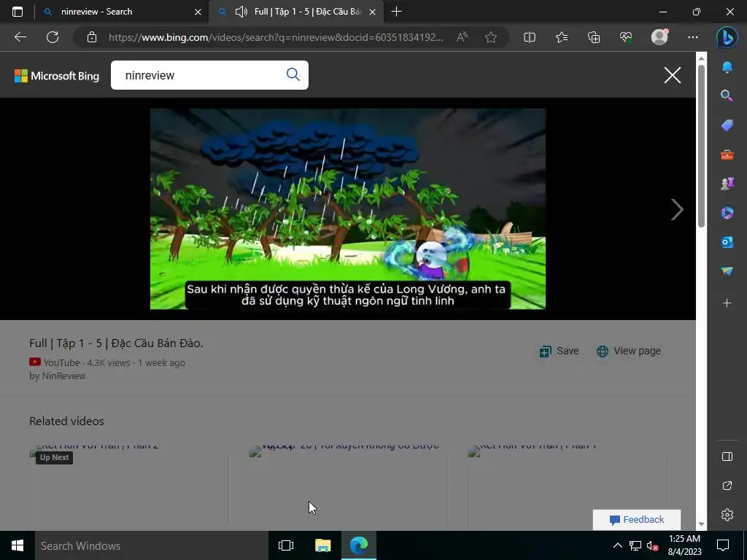This screenshot has height=560, width=747.
Task: Open the related video ending 'Phần 1'
Action: (x=567, y=488)
